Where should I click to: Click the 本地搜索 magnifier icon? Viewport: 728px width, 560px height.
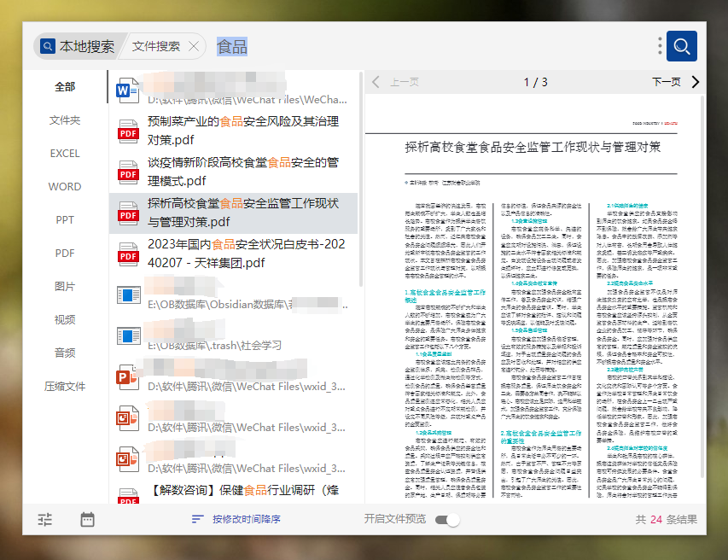47,46
